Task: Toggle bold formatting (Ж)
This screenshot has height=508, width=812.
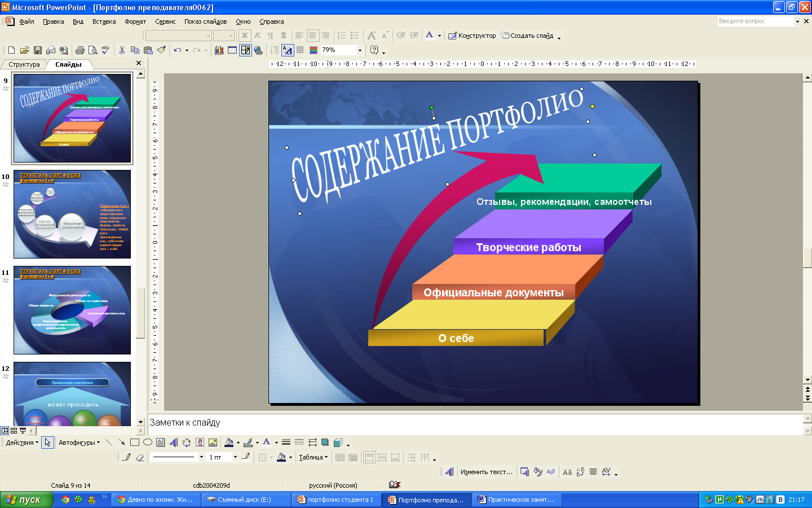Action: [x=245, y=36]
